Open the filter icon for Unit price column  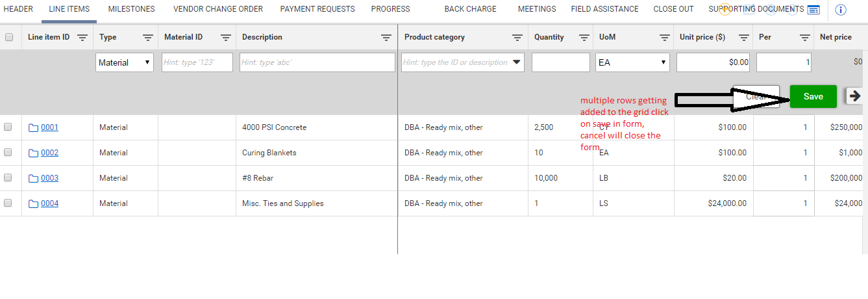click(745, 38)
